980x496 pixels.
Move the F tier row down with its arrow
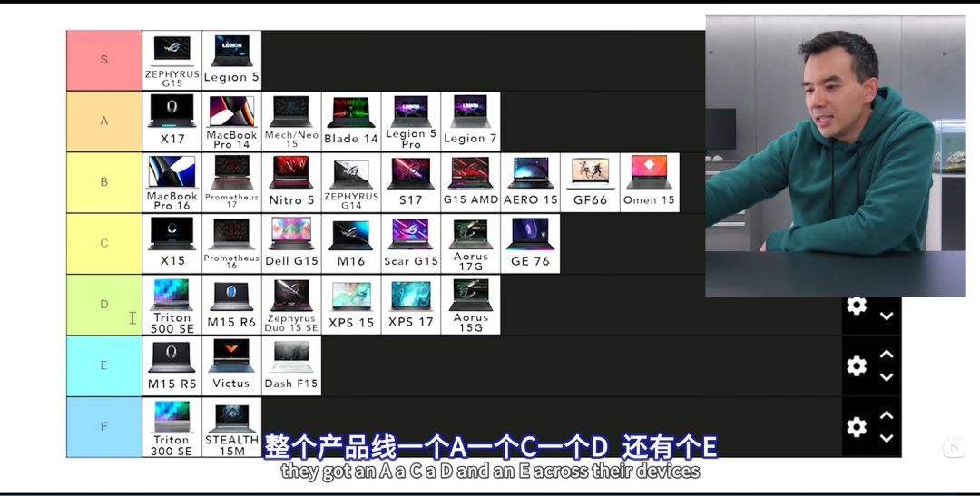(x=887, y=439)
